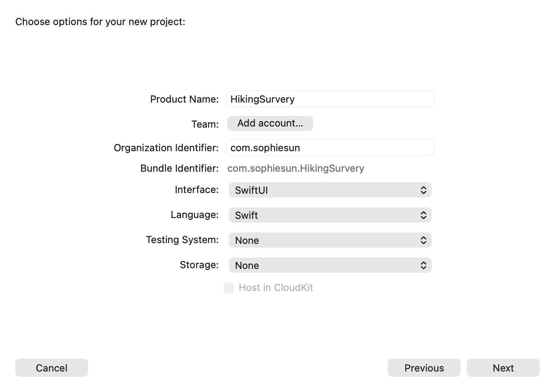The height and width of the screenshot is (392, 555).
Task: Click the Testing System label
Action: pyautogui.click(x=182, y=240)
